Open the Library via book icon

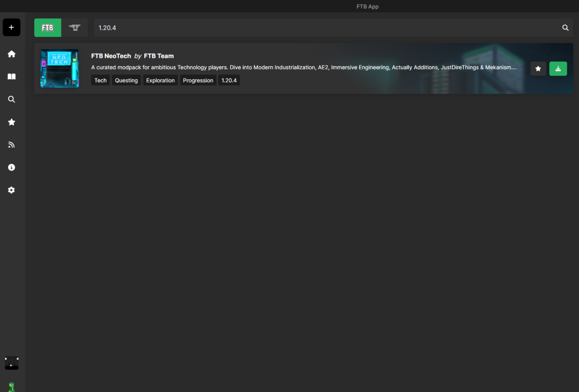click(11, 77)
